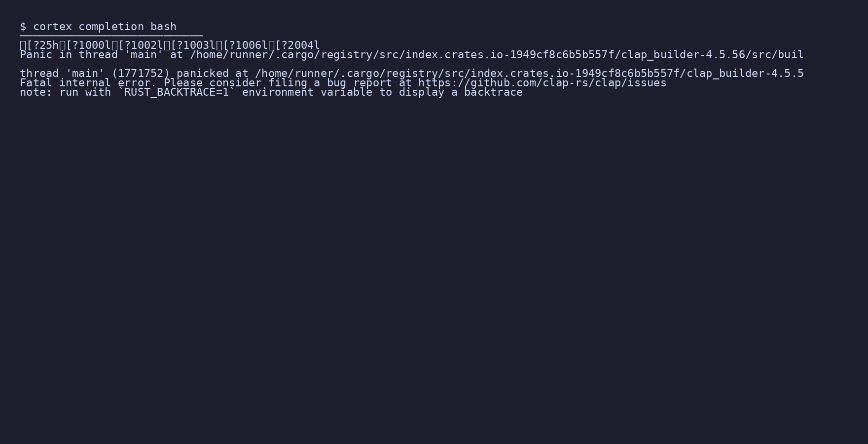This screenshot has width=868, height=444.
Task: Click the word 'backtrace' ending the note
Action: coord(493,92)
